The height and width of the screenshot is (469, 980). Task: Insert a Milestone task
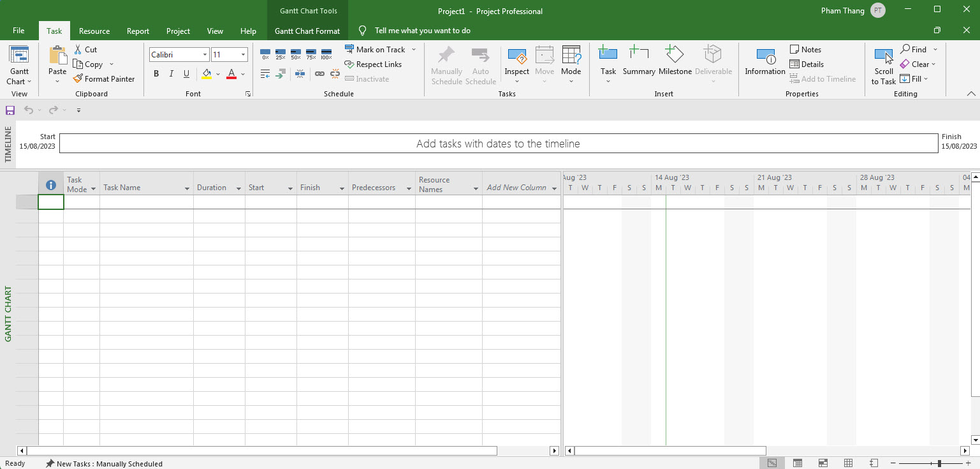675,62
